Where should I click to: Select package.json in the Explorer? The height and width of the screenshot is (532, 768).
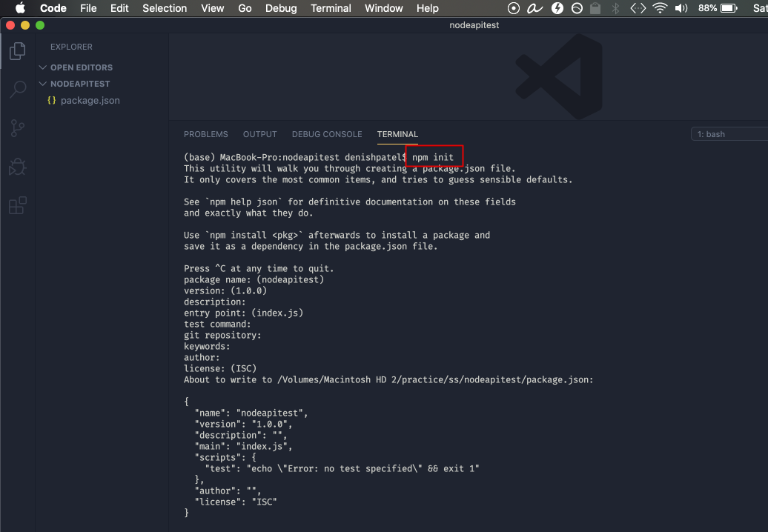(82, 100)
